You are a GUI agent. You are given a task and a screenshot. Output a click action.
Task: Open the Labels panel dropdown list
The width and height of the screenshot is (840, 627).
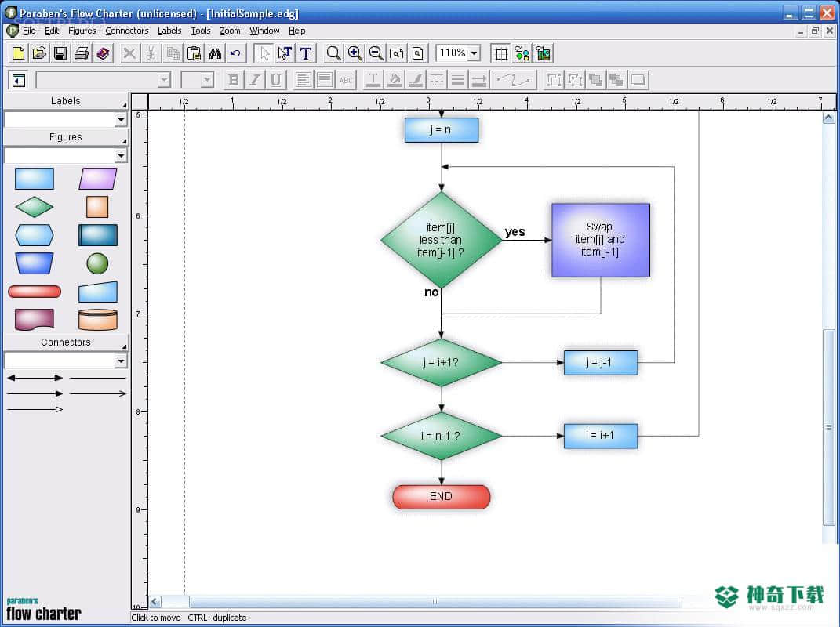(121, 119)
